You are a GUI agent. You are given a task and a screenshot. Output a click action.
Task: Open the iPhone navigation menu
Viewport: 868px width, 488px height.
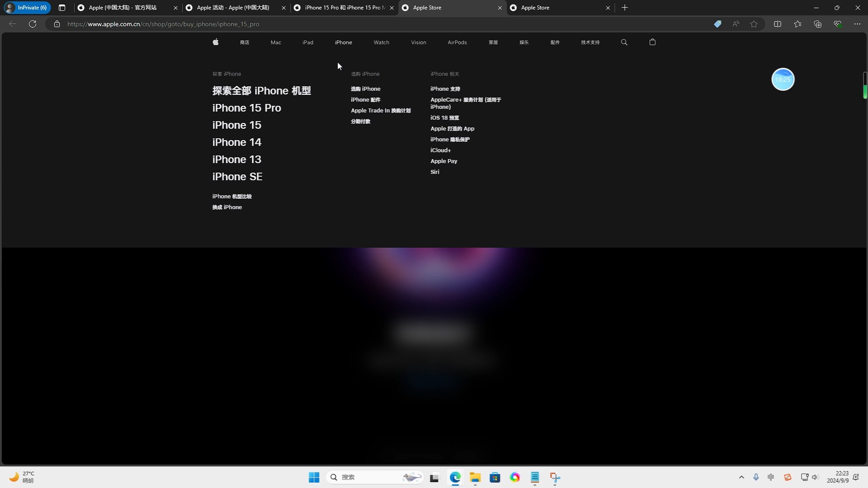[x=344, y=42]
